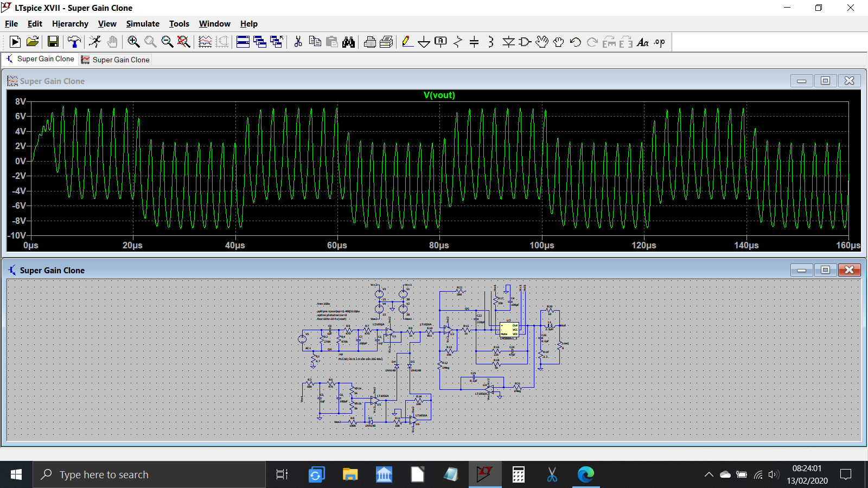Screen dimensions: 868x488
Task: Open the Help menu
Action: point(249,24)
